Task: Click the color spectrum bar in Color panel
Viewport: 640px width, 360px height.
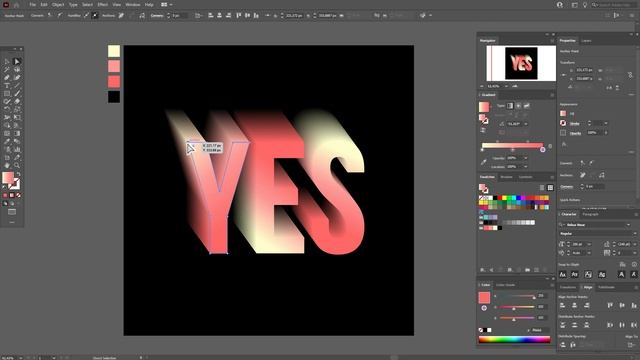Action: click(x=515, y=339)
